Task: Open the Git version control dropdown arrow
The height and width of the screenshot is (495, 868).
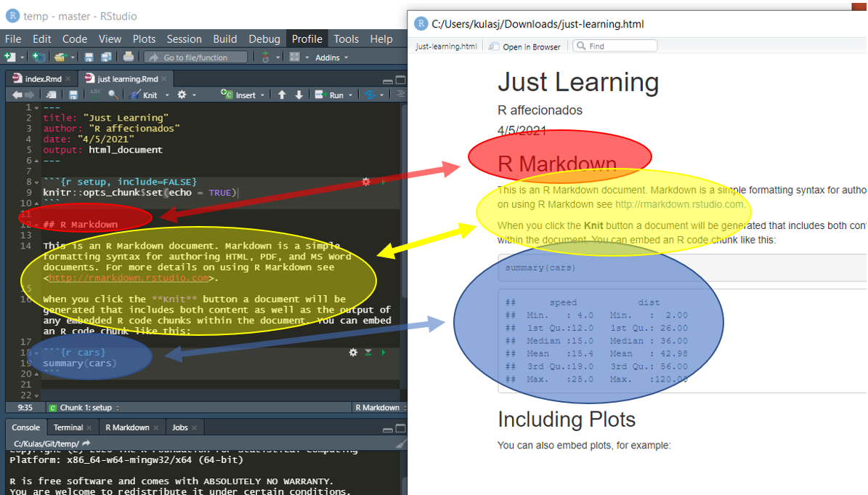Action: pyautogui.click(x=278, y=57)
